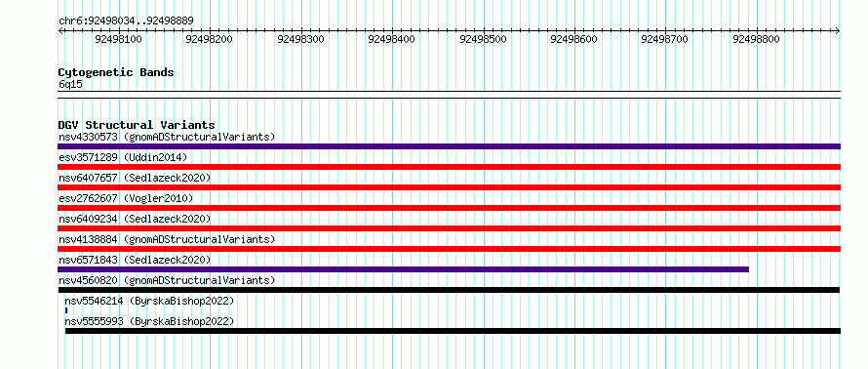Open the nsv4138884 gnomADStructuralVariants label
The height and width of the screenshot is (369, 868).
click(167, 239)
